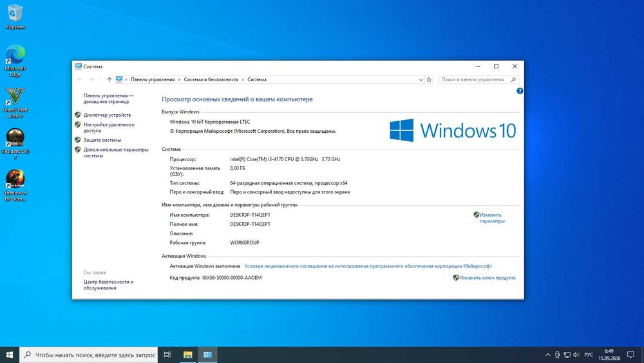Image resolution: width=644 pixels, height=363 pixels.
Task: Open Task View on the taskbar
Action: pos(167,355)
